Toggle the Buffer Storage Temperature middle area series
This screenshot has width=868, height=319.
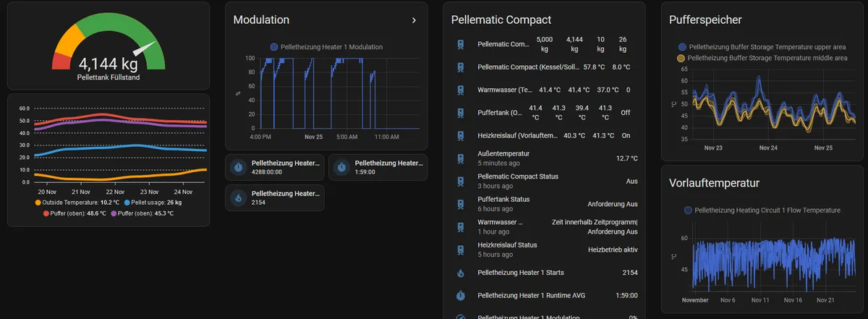coord(762,58)
